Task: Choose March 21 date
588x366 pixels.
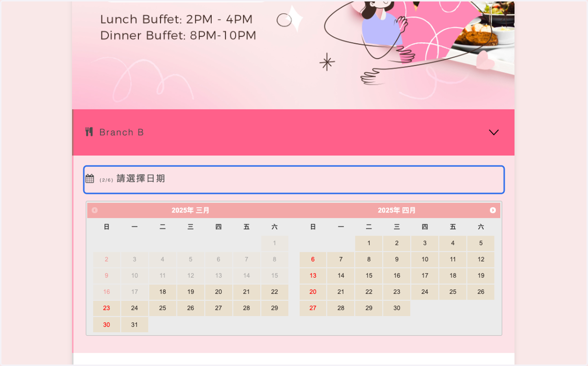Action: (246, 292)
